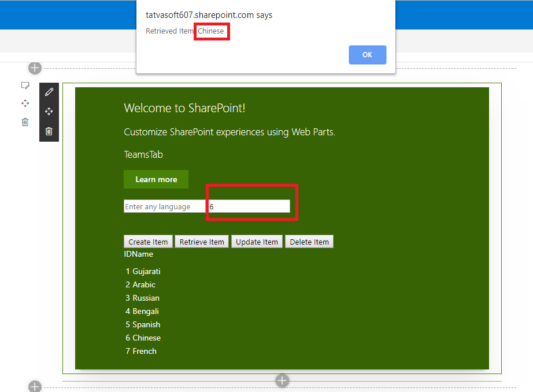Select the list row '1 Gujarati'

pyautogui.click(x=143, y=271)
